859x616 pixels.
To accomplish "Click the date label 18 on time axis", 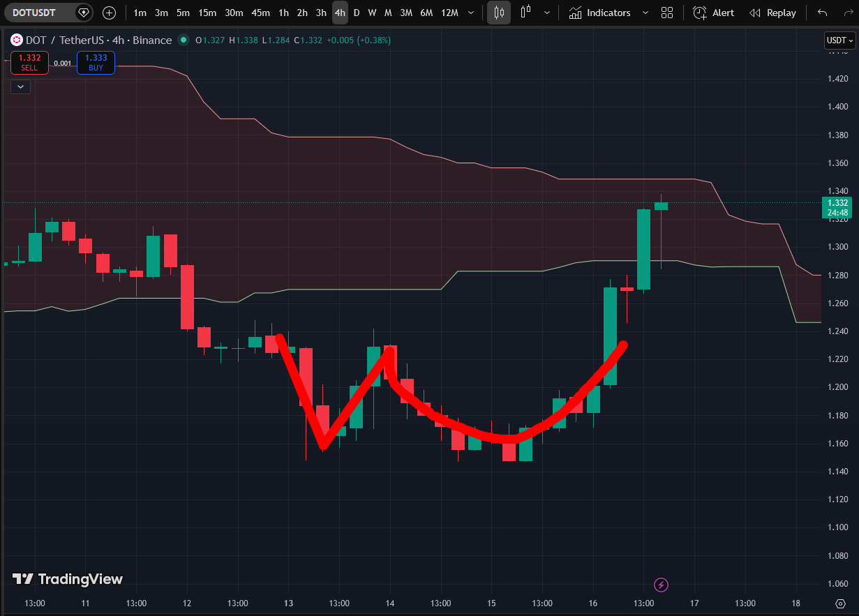I will coord(796,603).
